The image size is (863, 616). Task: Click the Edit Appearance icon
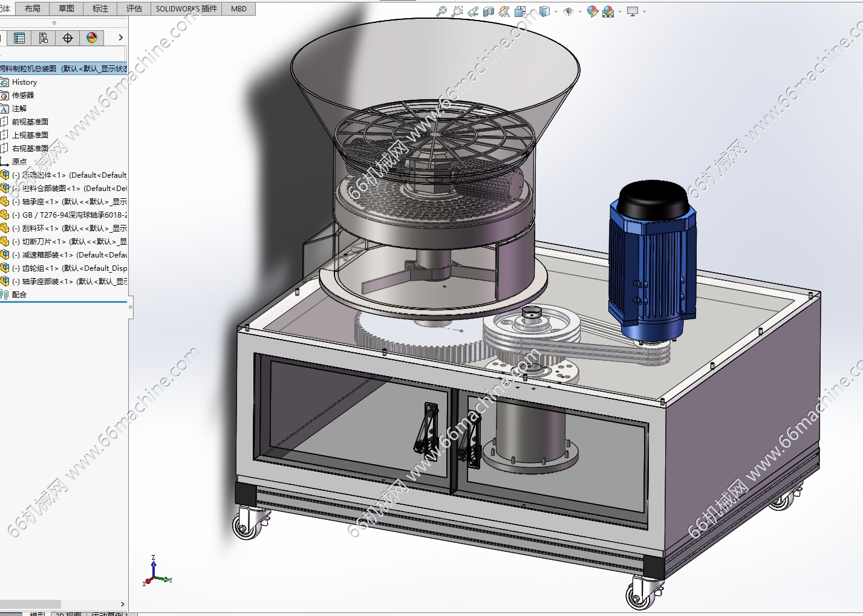[x=593, y=11]
